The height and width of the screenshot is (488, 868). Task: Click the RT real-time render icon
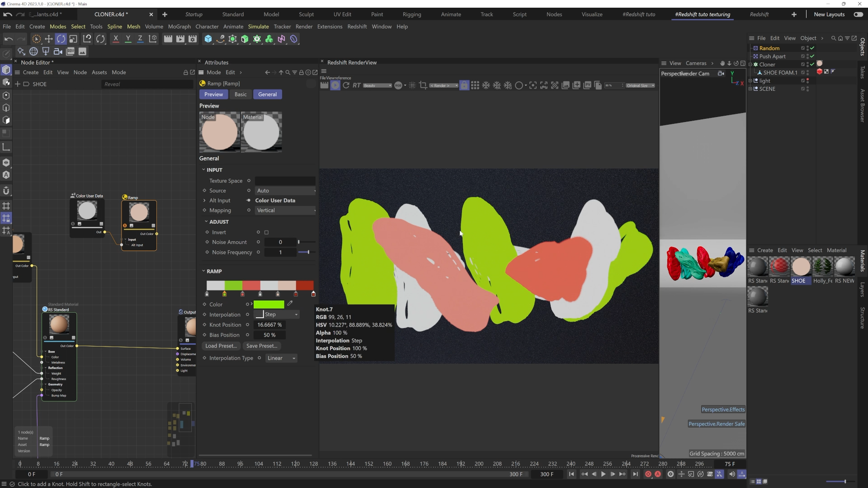click(x=357, y=85)
